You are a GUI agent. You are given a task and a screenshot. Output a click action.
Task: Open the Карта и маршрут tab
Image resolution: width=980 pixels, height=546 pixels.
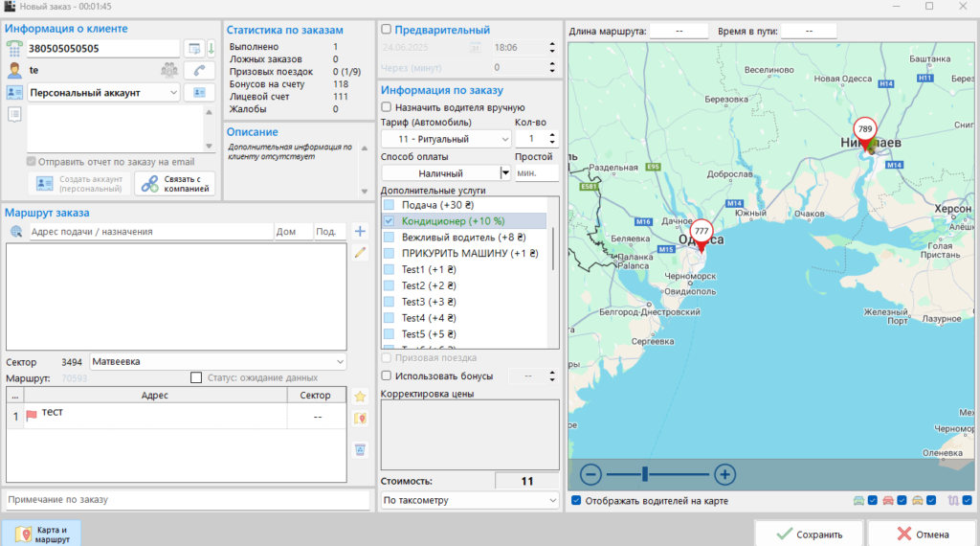coord(41,535)
